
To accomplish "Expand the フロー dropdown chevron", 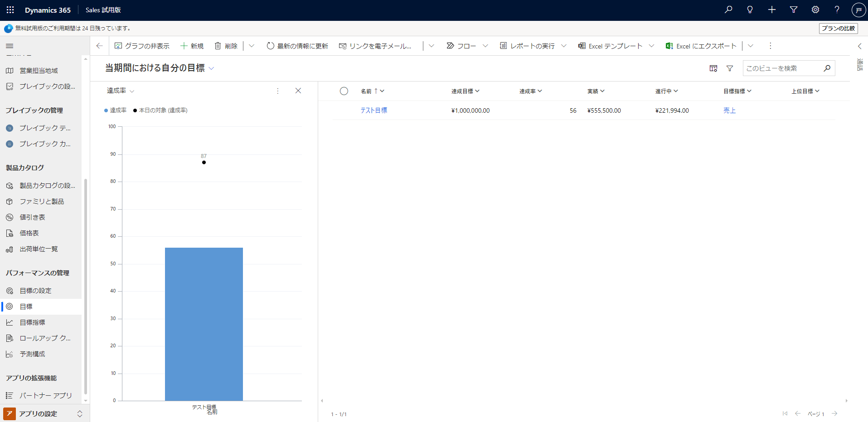I will [485, 46].
